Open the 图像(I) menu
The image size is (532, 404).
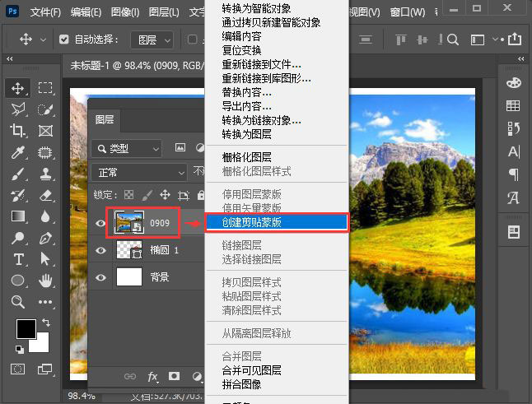click(x=125, y=12)
